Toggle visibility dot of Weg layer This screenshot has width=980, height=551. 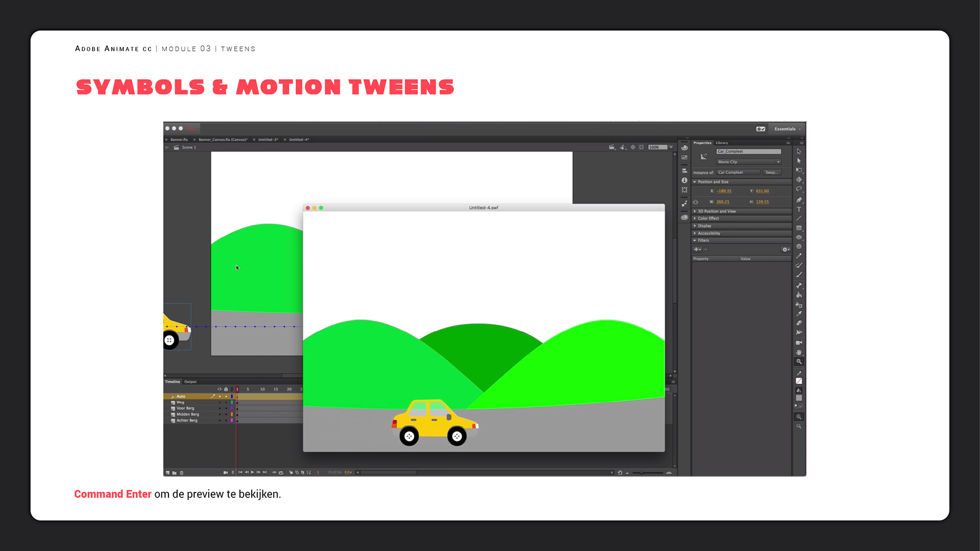[x=220, y=403]
